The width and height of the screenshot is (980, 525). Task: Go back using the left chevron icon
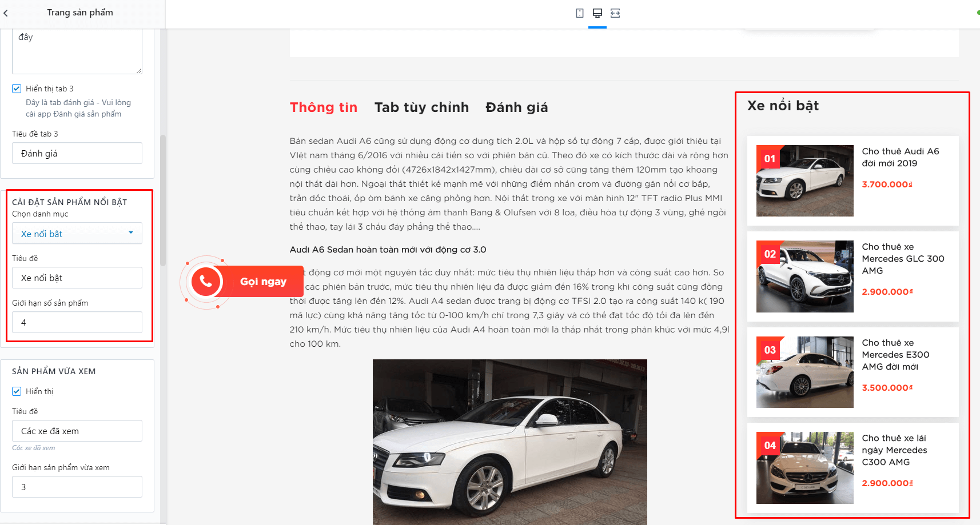tap(6, 13)
